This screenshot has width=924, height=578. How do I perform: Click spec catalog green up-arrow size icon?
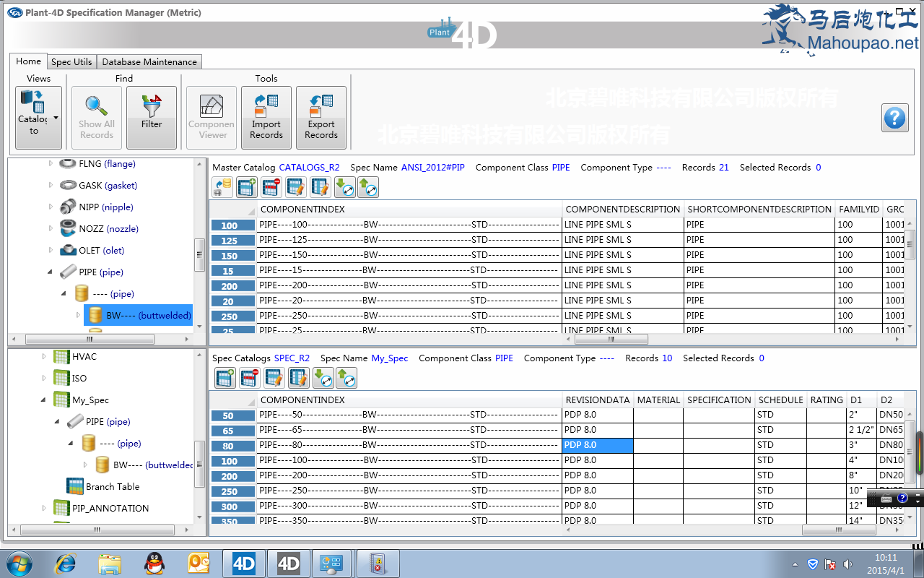coord(346,378)
